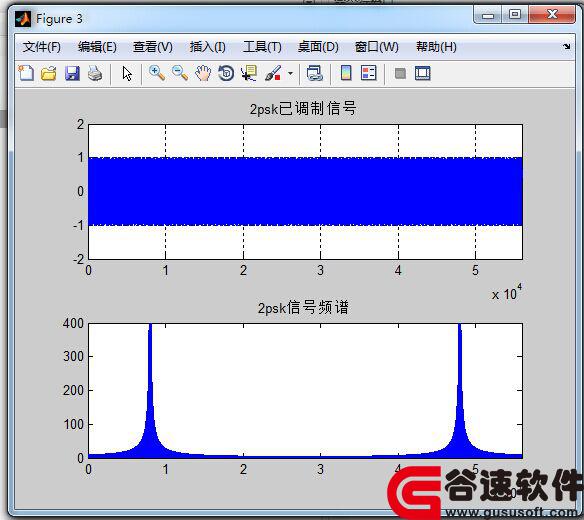Click x-axis label 3 on top plot

pos(320,270)
